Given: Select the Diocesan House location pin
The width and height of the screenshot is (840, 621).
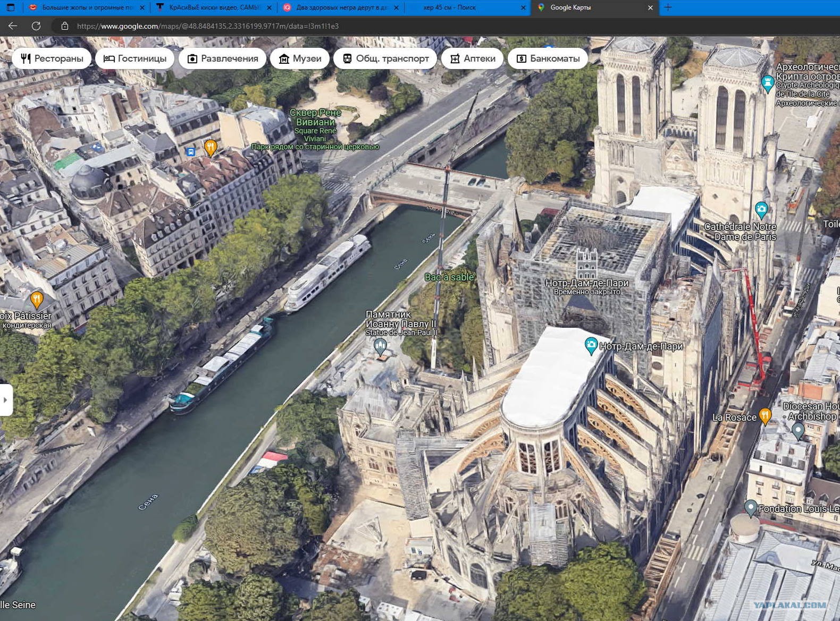Looking at the screenshot, I should pos(798,431).
